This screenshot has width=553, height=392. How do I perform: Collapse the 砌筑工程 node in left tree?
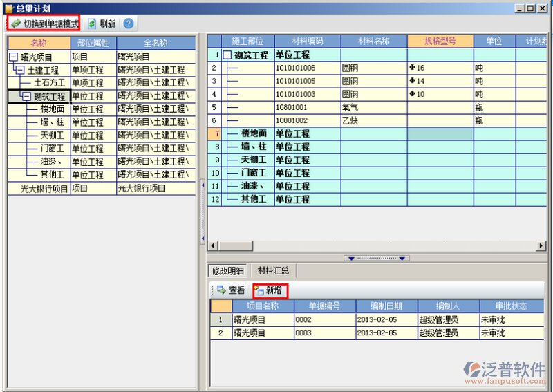(26, 97)
